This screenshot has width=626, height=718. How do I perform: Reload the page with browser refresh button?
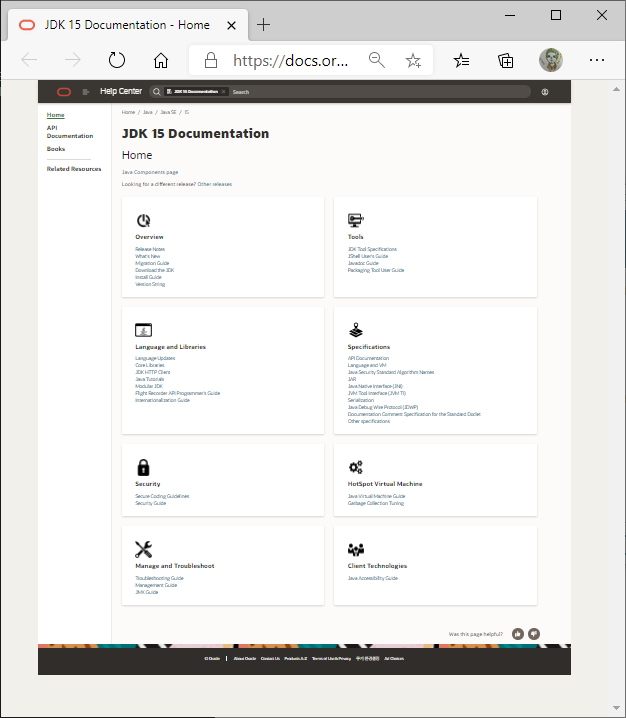(x=117, y=60)
